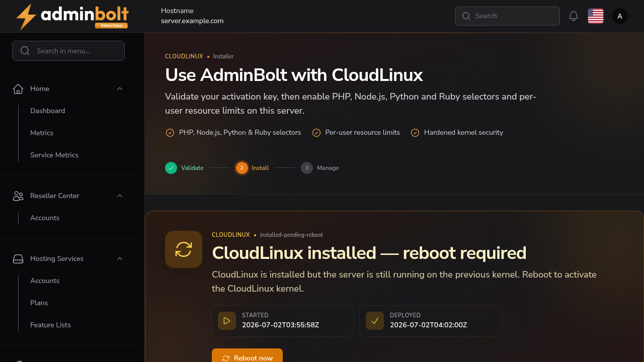The image size is (644, 362).
Task: Focus the Search in menu field
Action: click(68, 51)
